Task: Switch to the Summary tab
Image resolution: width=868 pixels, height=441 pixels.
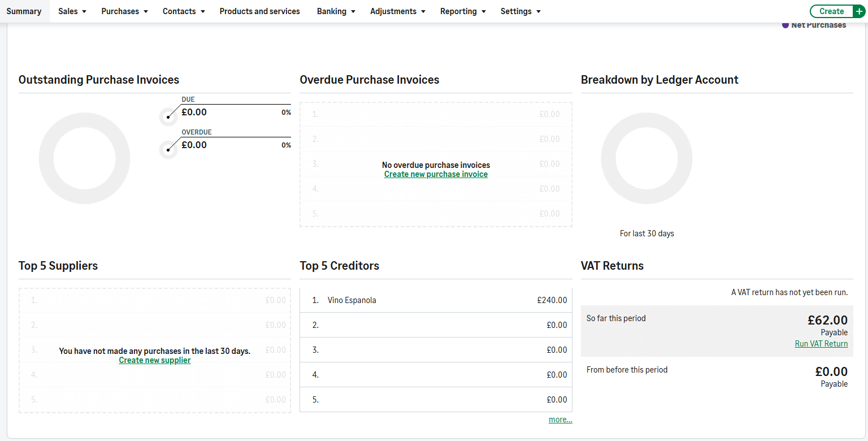Action: [24, 11]
